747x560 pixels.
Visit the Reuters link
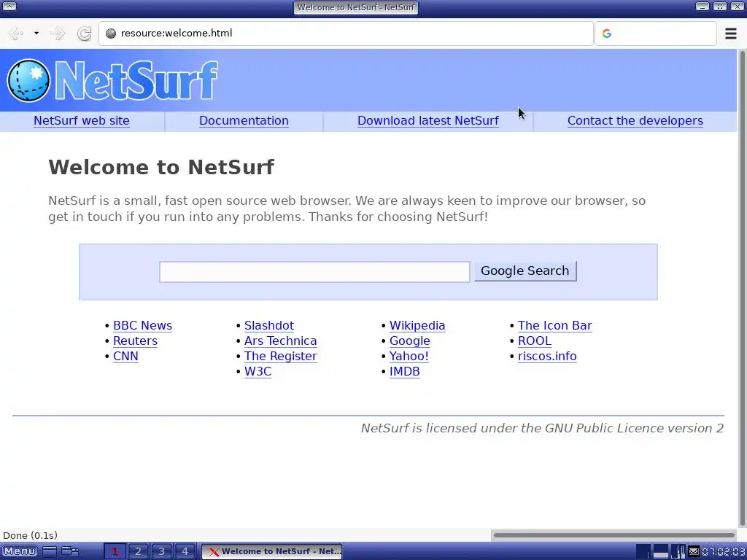(135, 341)
